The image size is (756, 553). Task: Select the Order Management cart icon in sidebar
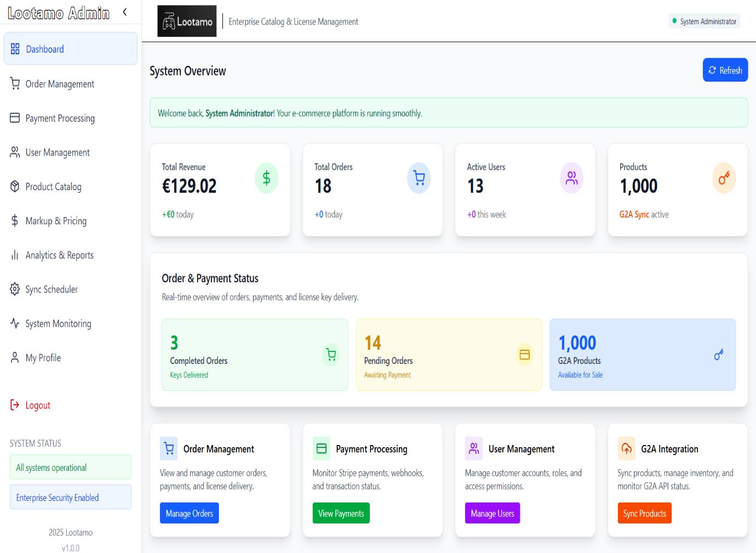coord(14,83)
